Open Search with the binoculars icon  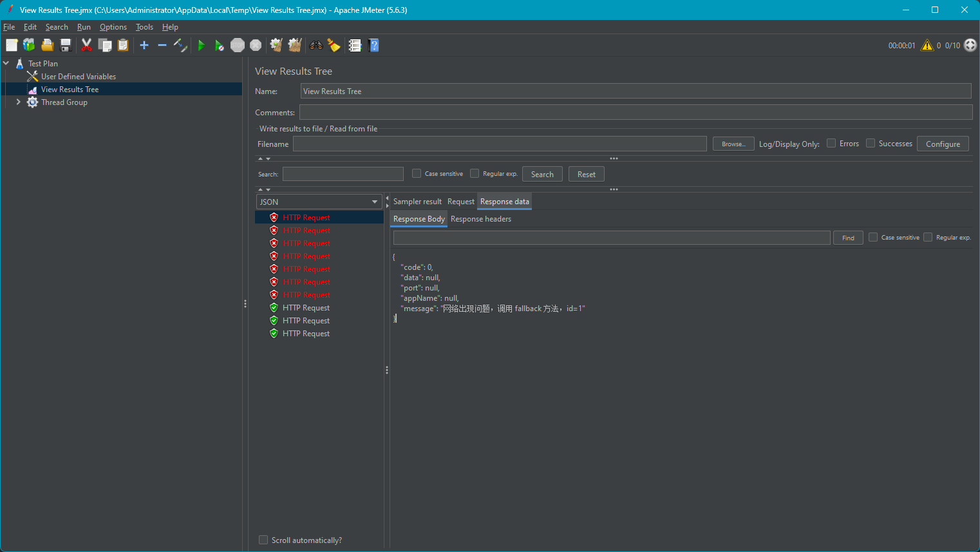[x=316, y=45]
